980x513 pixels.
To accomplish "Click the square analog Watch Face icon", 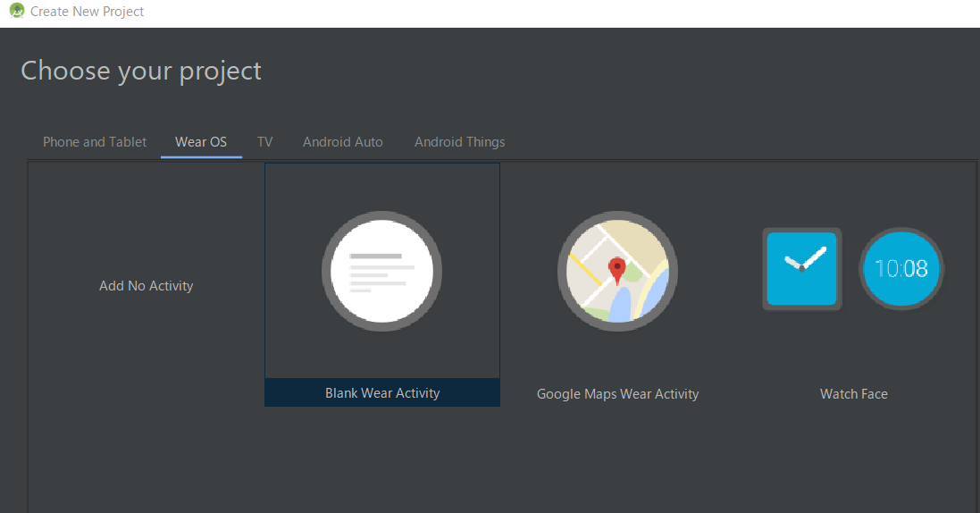I will (802, 268).
